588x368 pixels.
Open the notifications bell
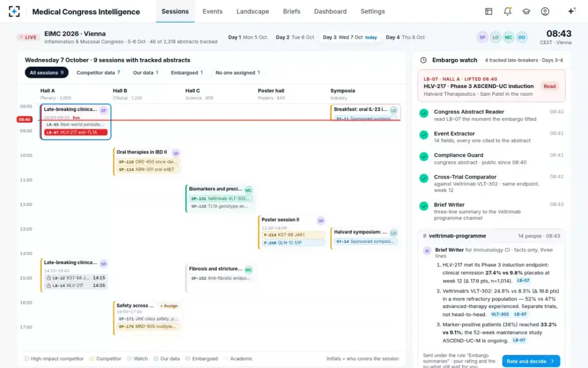pyautogui.click(x=507, y=11)
